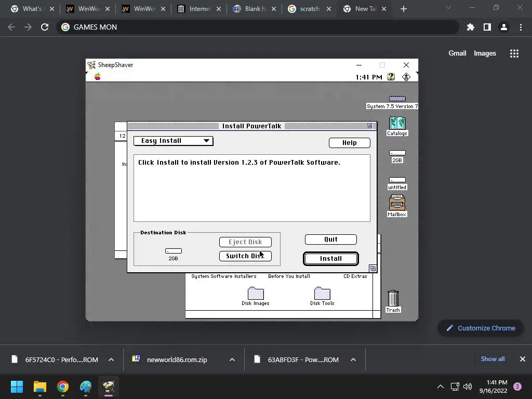Open the network tray icon
Viewport: 532px width, 399px height.
(x=455, y=387)
